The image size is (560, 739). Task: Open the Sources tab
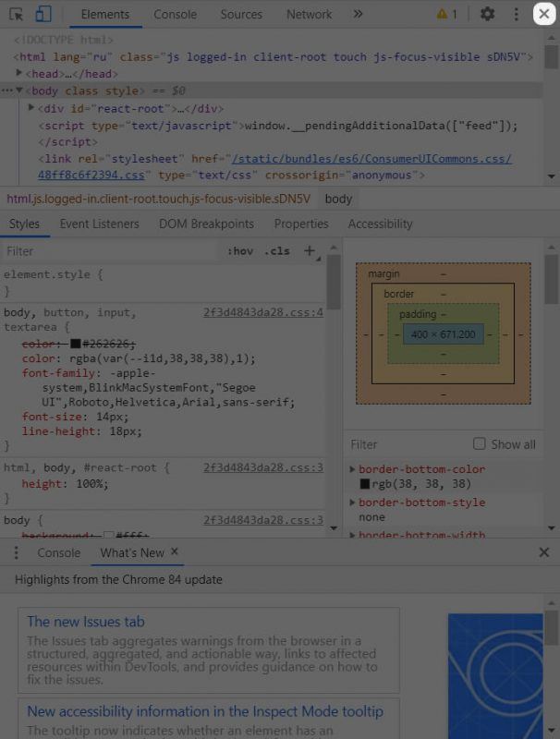pyautogui.click(x=241, y=14)
